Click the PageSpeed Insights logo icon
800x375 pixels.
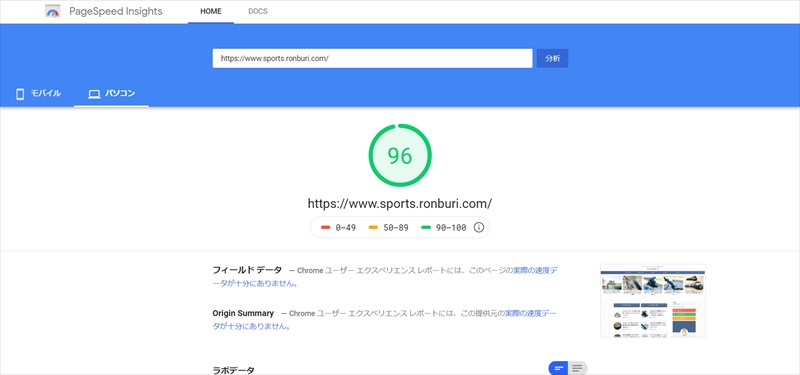tap(53, 11)
